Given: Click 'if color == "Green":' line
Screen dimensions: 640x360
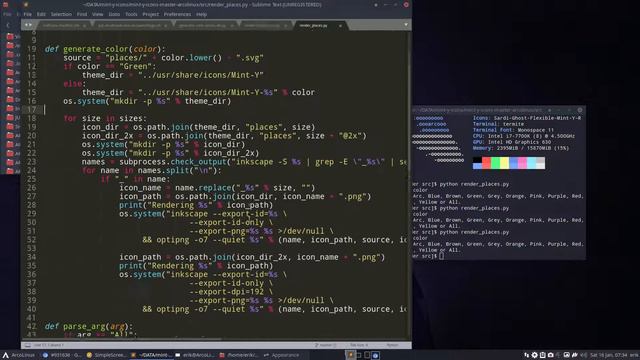Looking at the screenshot, I should [x=110, y=66].
